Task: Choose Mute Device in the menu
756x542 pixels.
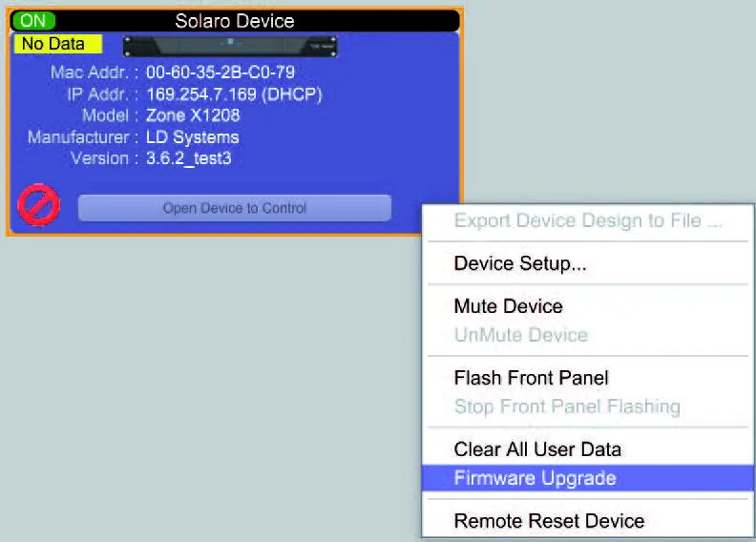Action: point(588,306)
